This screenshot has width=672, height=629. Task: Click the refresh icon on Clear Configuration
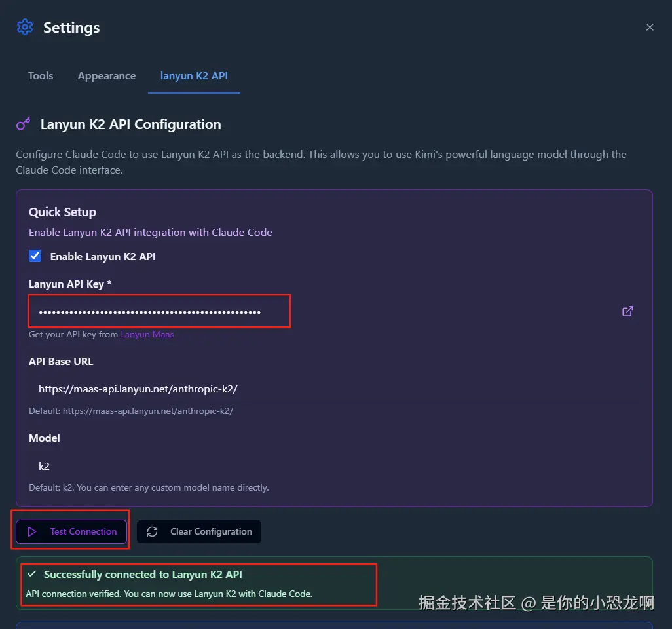pos(152,531)
